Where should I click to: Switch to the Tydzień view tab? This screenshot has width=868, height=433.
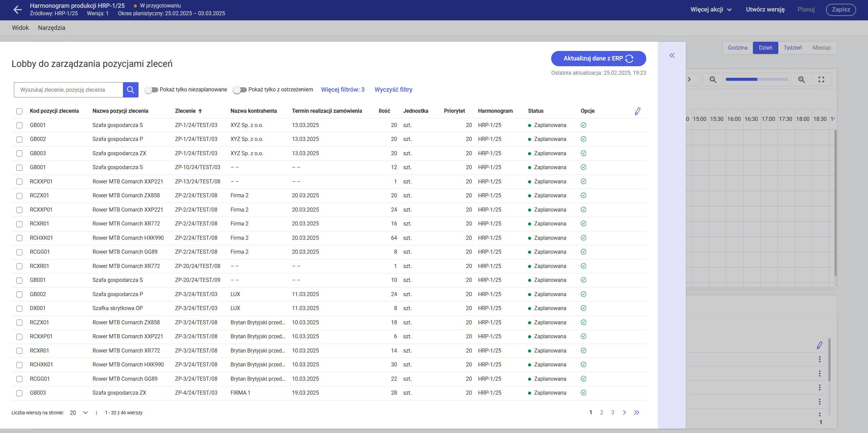click(793, 48)
